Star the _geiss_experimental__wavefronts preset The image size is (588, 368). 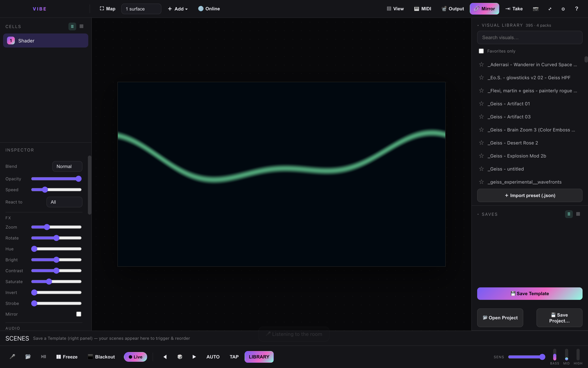coord(481,182)
